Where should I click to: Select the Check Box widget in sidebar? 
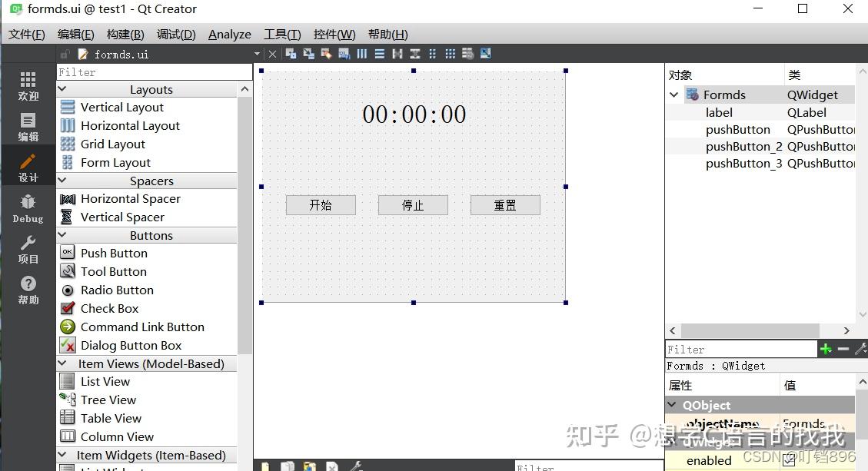108,308
